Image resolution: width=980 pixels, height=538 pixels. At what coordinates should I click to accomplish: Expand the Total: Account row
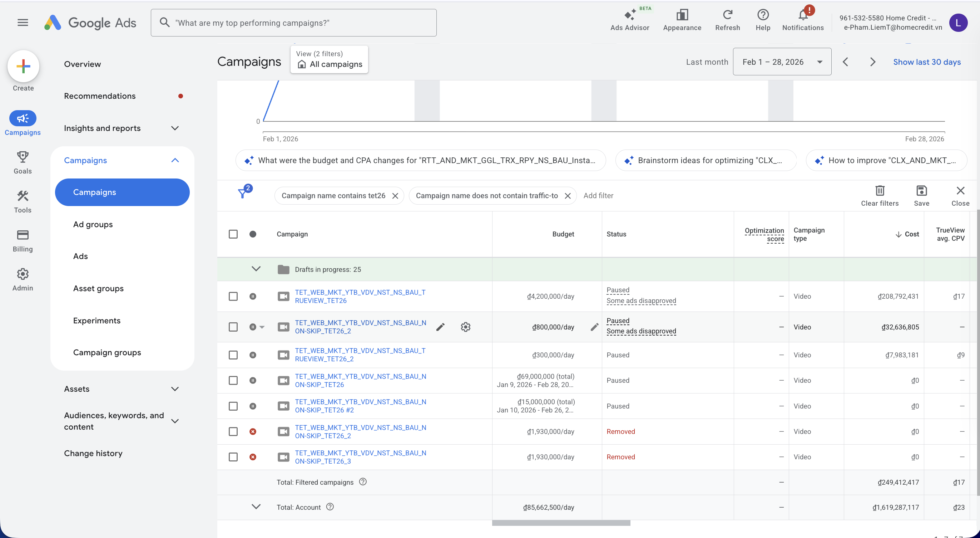(x=256, y=507)
